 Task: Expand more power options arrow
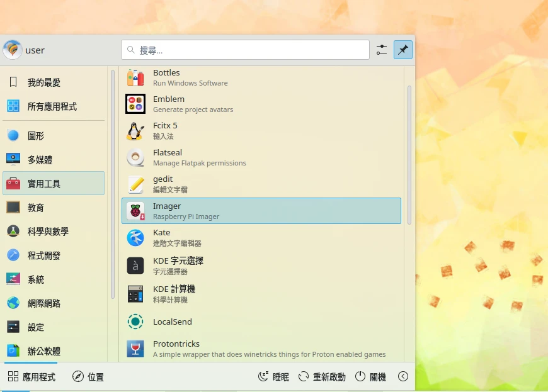[403, 377]
